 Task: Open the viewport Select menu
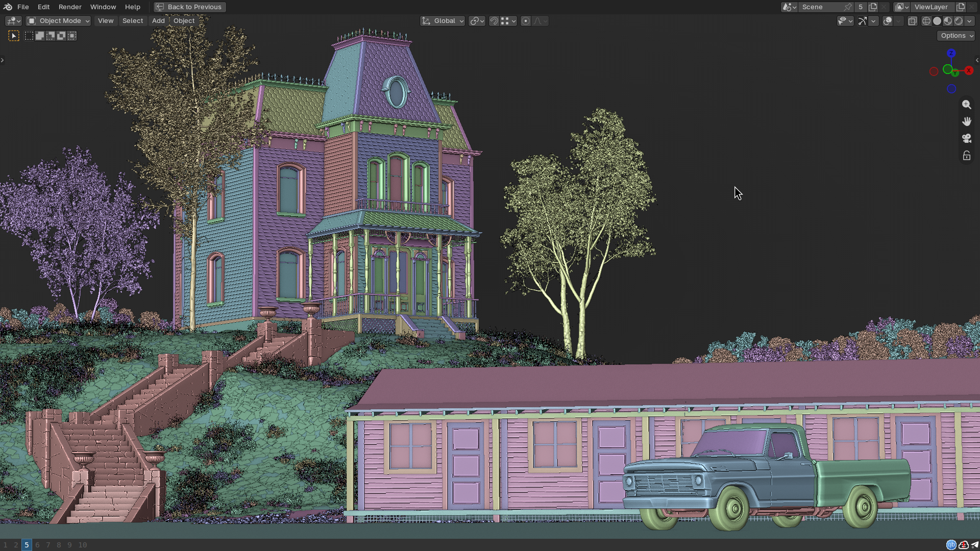(x=133, y=21)
